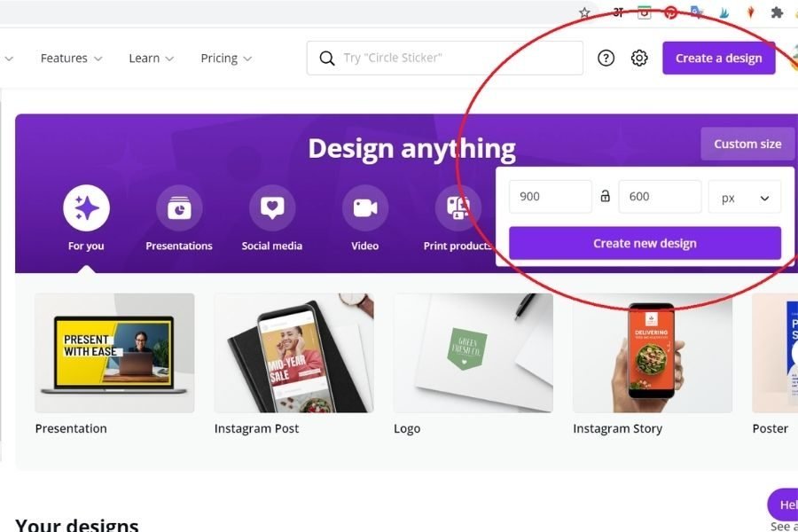This screenshot has height=532, width=798.
Task: Click the Create a design button
Action: (718, 59)
